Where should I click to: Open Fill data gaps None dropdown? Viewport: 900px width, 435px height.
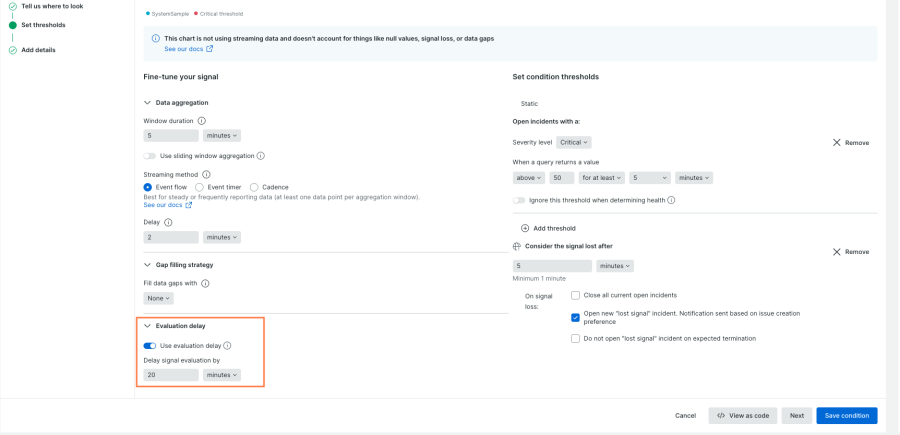click(x=158, y=298)
